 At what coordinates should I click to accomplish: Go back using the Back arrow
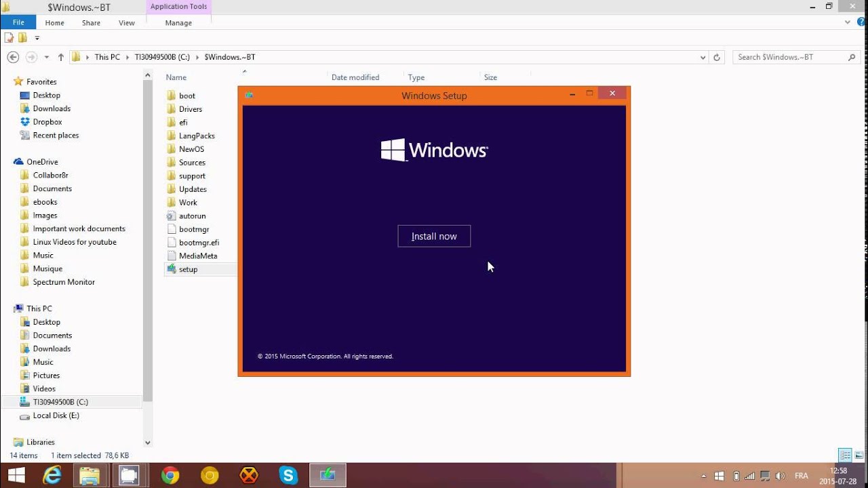(12, 57)
